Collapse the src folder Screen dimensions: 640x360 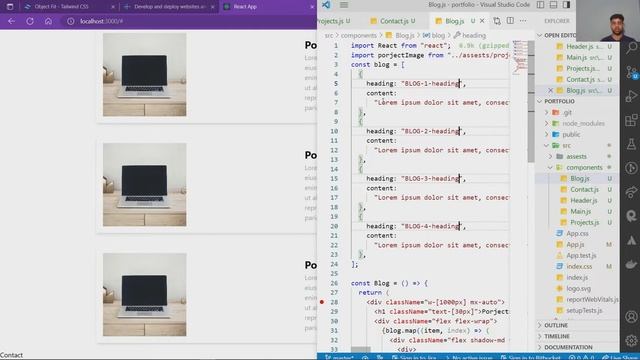coord(547,145)
